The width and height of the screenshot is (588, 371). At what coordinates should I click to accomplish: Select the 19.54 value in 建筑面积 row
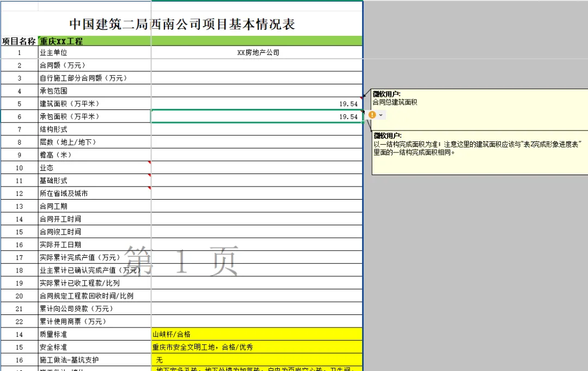click(x=257, y=103)
